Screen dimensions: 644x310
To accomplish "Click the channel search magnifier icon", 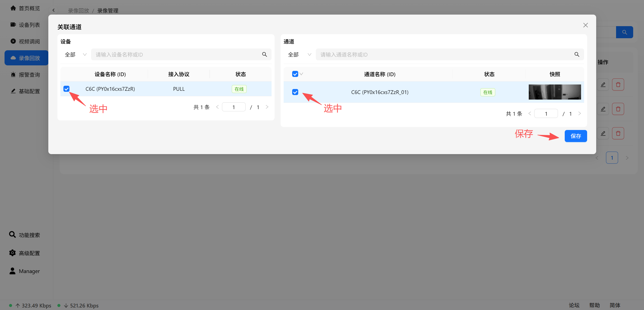I will (x=577, y=55).
